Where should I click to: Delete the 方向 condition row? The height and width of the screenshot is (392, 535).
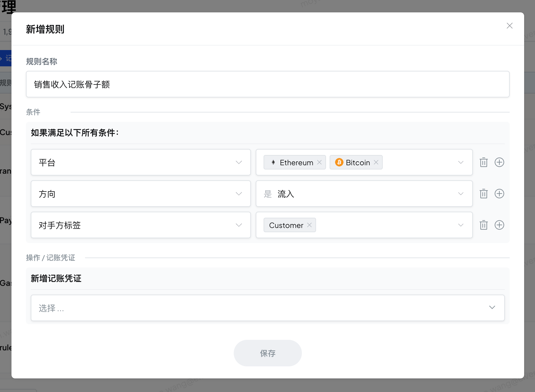pyautogui.click(x=483, y=194)
